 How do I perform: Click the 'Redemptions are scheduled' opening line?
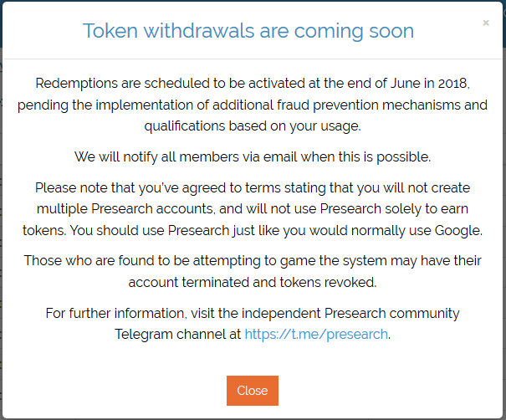125,83
